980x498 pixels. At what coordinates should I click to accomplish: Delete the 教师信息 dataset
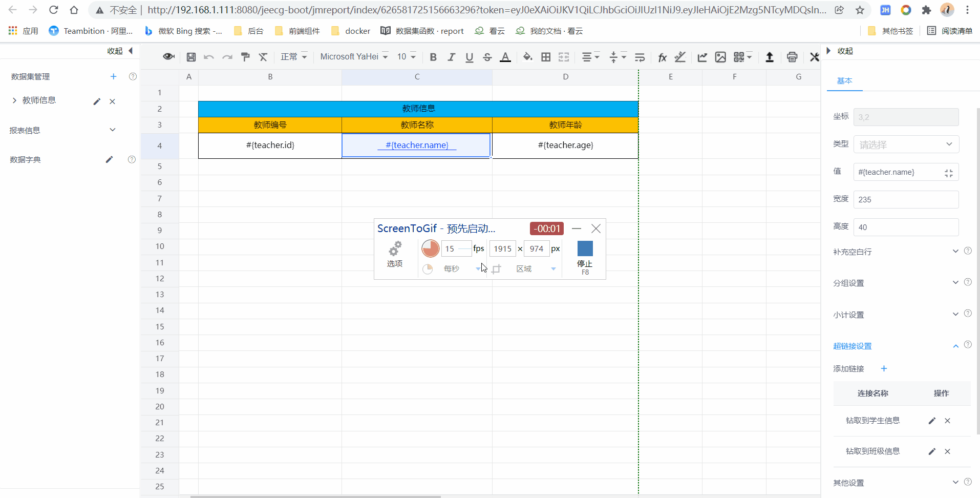[x=112, y=101]
